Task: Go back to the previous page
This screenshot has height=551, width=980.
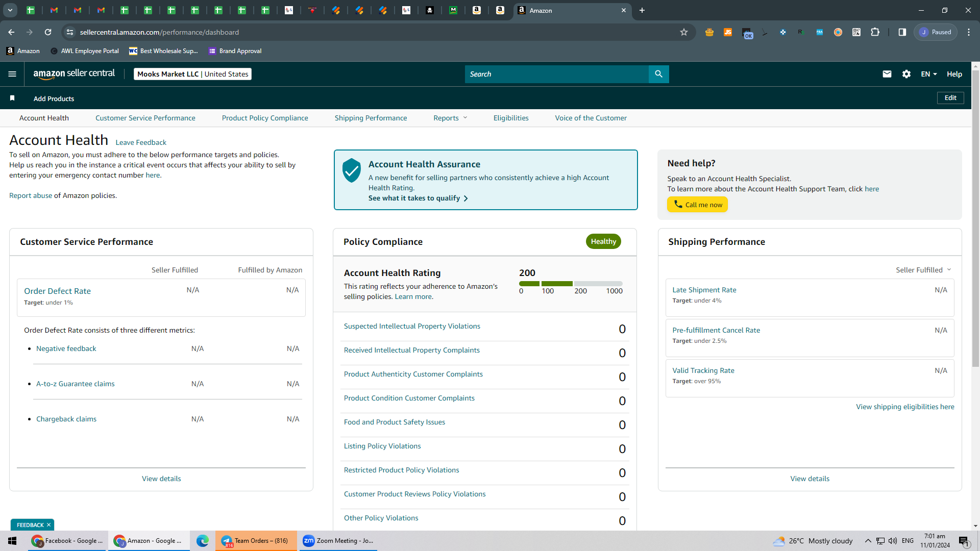Action: (11, 32)
